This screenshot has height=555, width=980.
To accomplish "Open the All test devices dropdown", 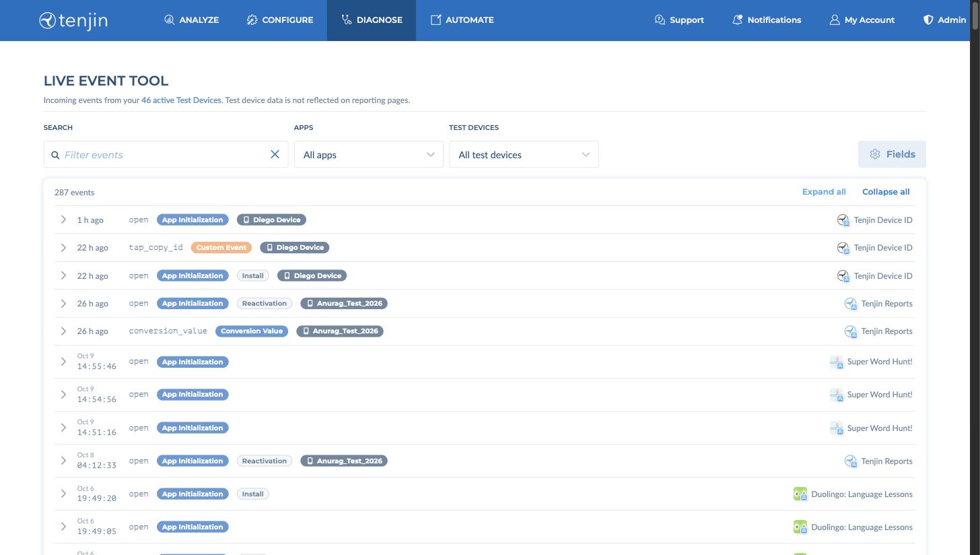I will [524, 154].
